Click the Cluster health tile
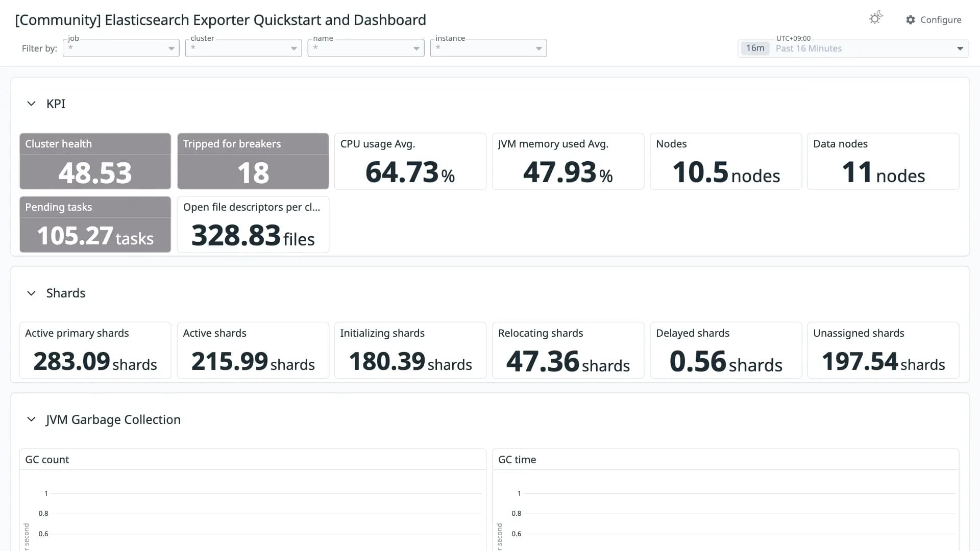 [x=95, y=161]
